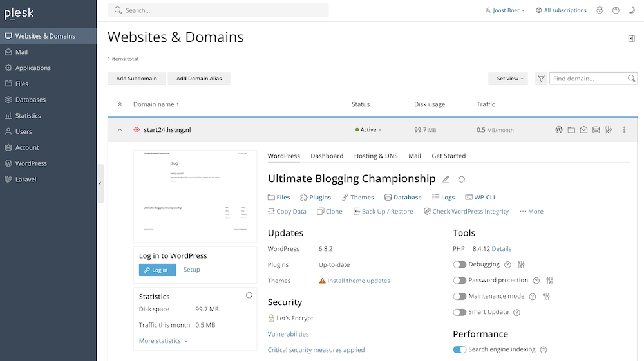Click Install theme updates link
The image size is (644, 361).
point(359,281)
